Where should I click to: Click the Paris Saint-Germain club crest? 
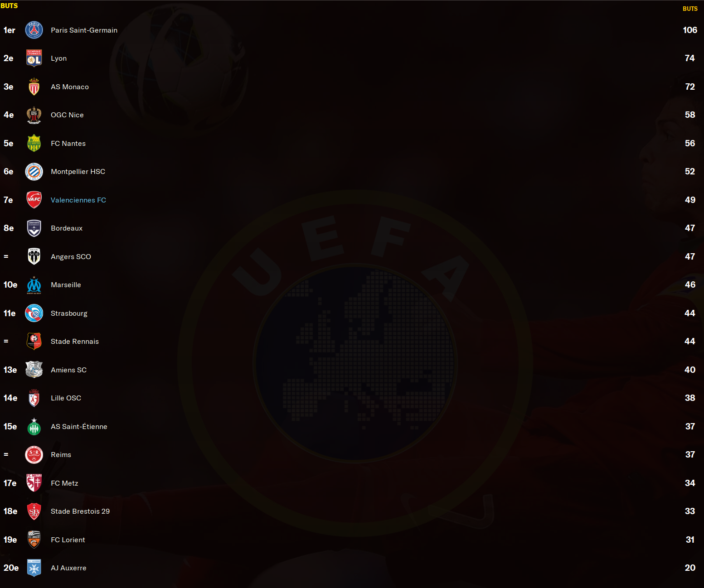(x=34, y=30)
